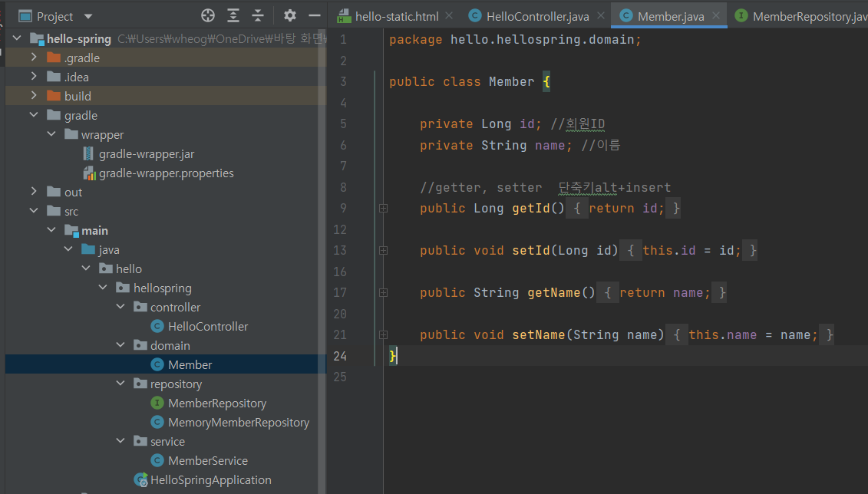The height and width of the screenshot is (494, 868).
Task: Click the HelloSpringApplication run-class icon
Action: 141,479
